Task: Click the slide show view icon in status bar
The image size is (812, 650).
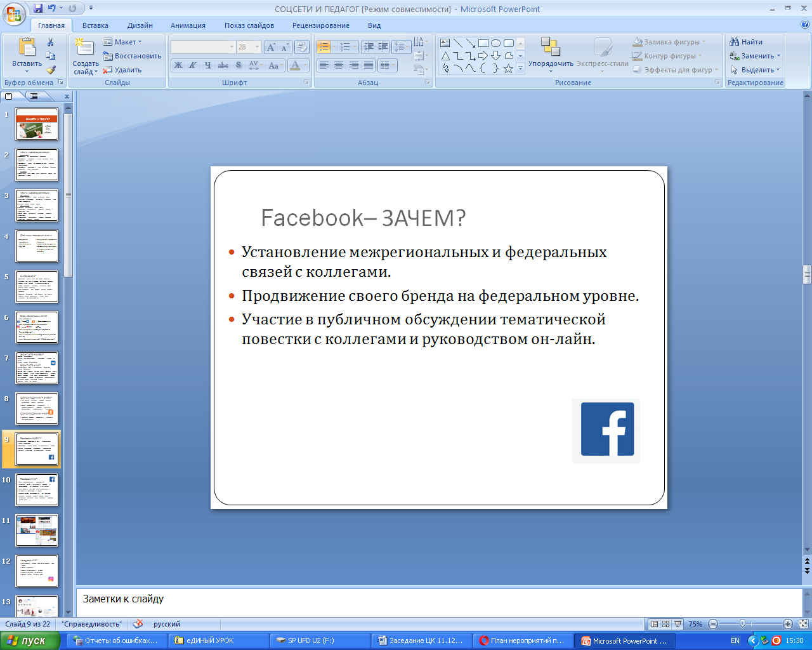Action: [678, 624]
